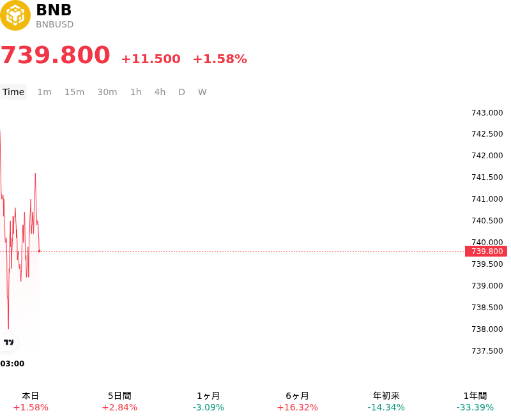Open the TradingView logo badge
511x420 pixels.
click(8, 342)
